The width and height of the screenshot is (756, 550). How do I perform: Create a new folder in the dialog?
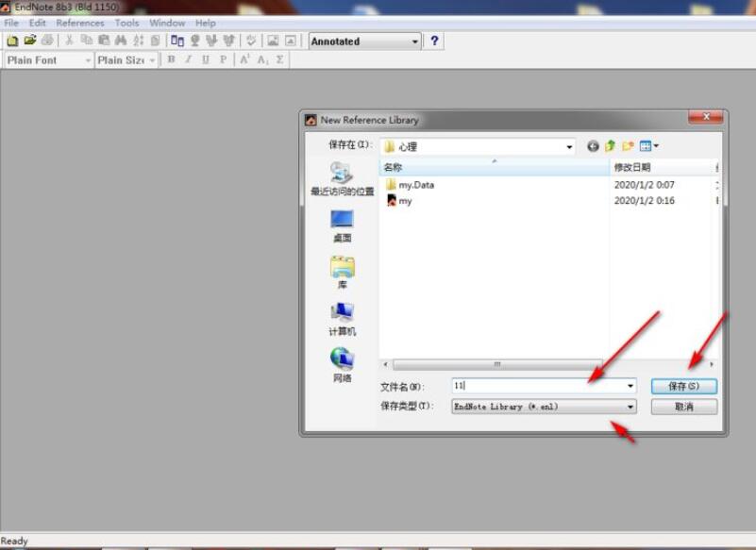tap(628, 146)
